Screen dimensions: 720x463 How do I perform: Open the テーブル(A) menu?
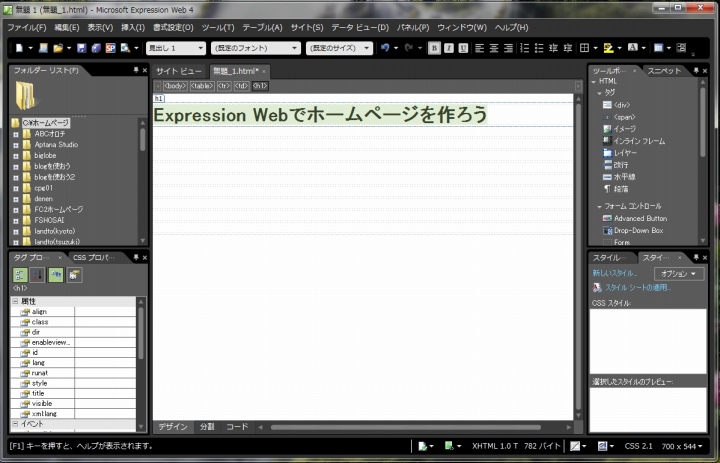[261, 27]
